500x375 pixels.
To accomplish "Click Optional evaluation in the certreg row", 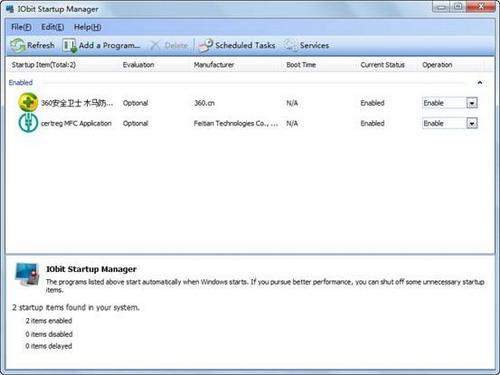I will tap(135, 124).
